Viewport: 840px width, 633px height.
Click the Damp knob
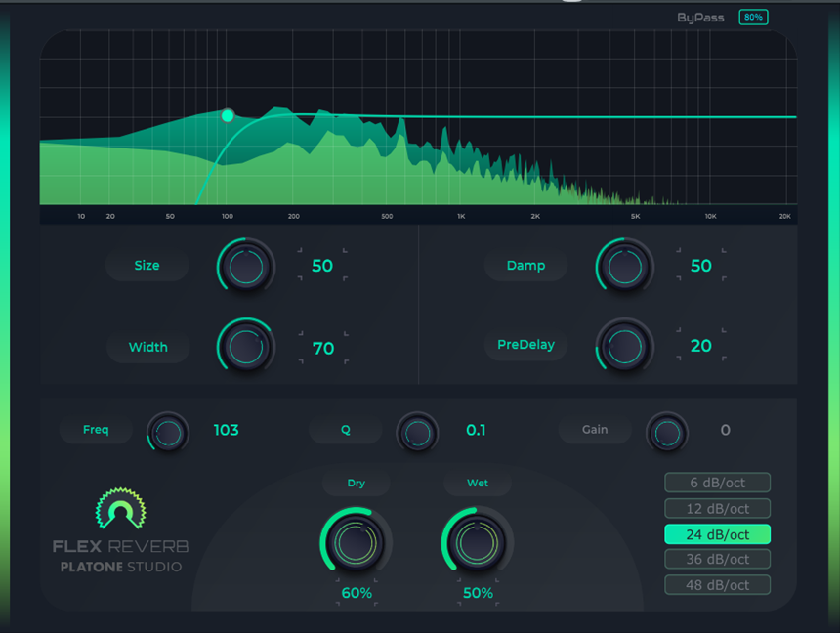tap(625, 267)
